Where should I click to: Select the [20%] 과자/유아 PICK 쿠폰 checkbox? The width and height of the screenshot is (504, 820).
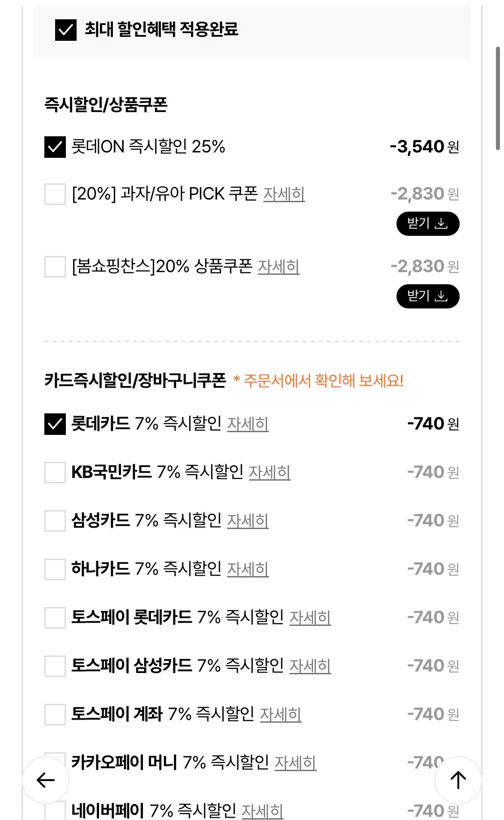tap(55, 194)
